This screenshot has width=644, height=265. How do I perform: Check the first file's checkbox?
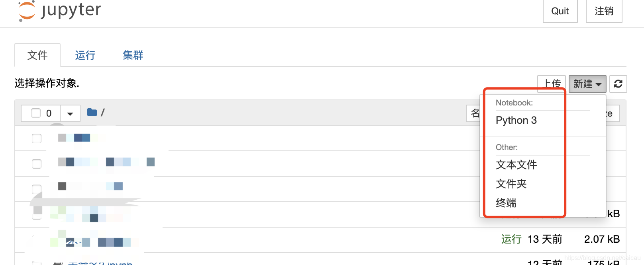point(36,138)
